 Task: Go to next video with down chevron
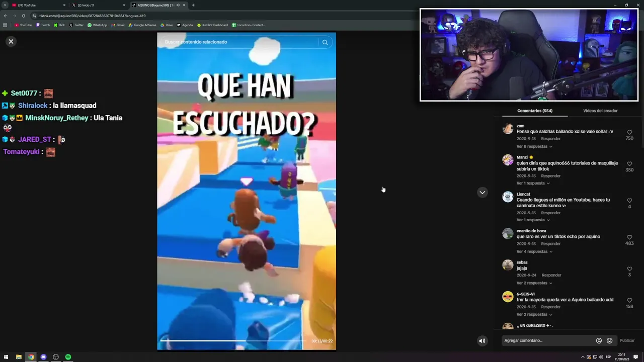[x=482, y=192]
